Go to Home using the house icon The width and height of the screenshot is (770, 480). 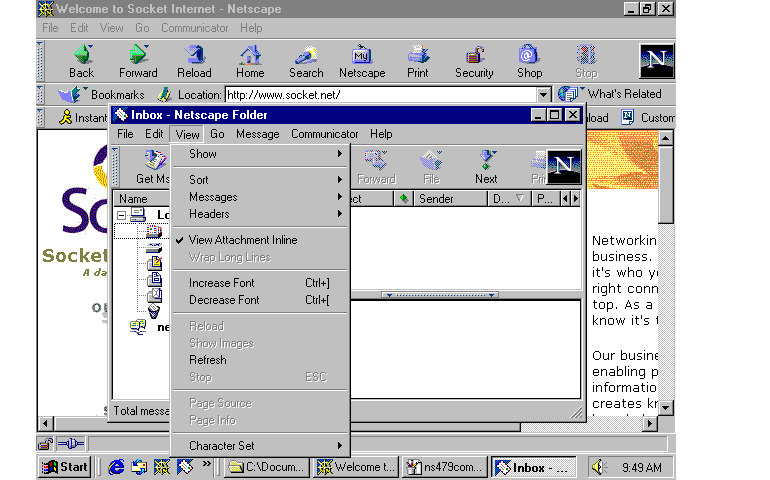(x=250, y=55)
